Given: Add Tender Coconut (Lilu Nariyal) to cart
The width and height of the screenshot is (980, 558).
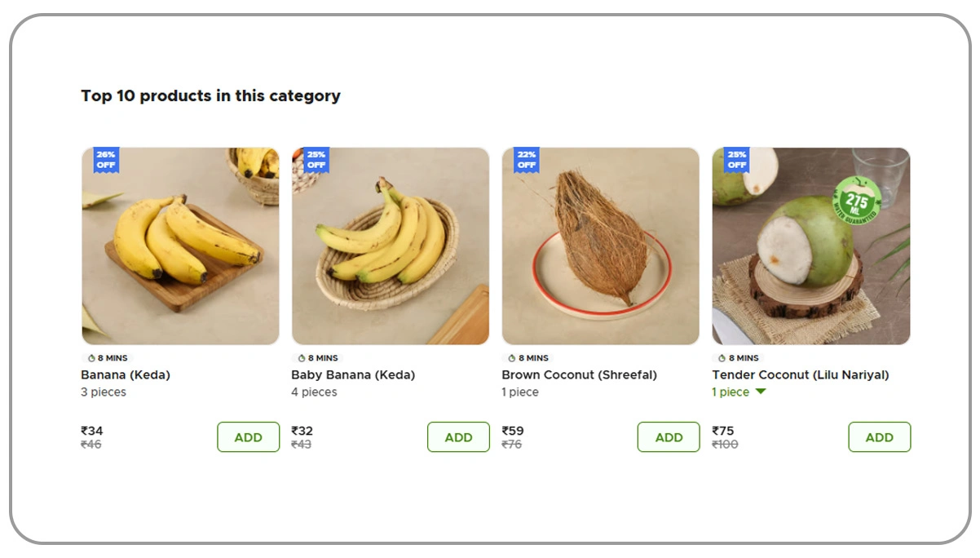Looking at the screenshot, I should pos(879,436).
